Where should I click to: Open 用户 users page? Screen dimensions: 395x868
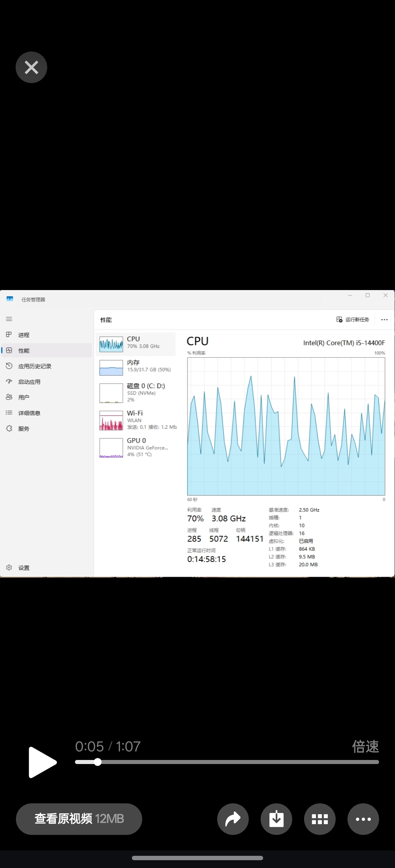[x=46, y=397]
